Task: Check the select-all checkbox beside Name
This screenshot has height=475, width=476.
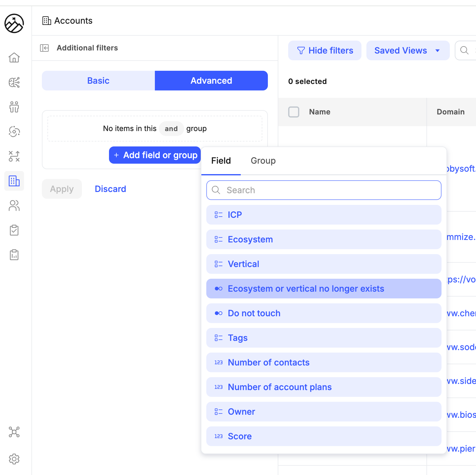Action: [x=293, y=112]
